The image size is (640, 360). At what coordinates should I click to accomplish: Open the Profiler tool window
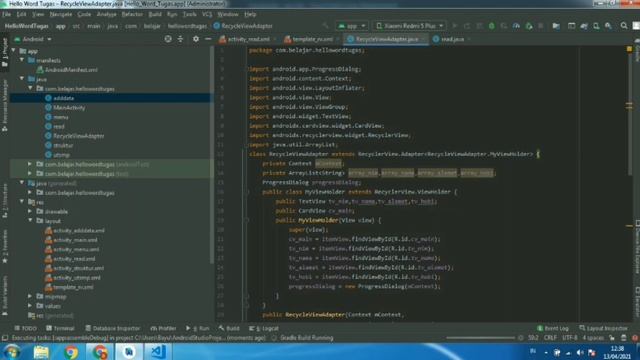(x=163, y=329)
